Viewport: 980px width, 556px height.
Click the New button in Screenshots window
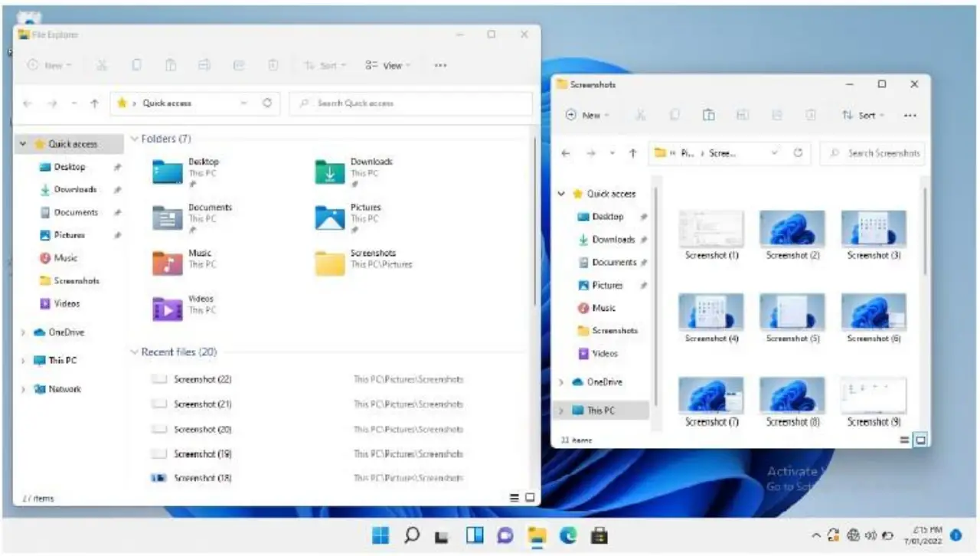pos(586,116)
